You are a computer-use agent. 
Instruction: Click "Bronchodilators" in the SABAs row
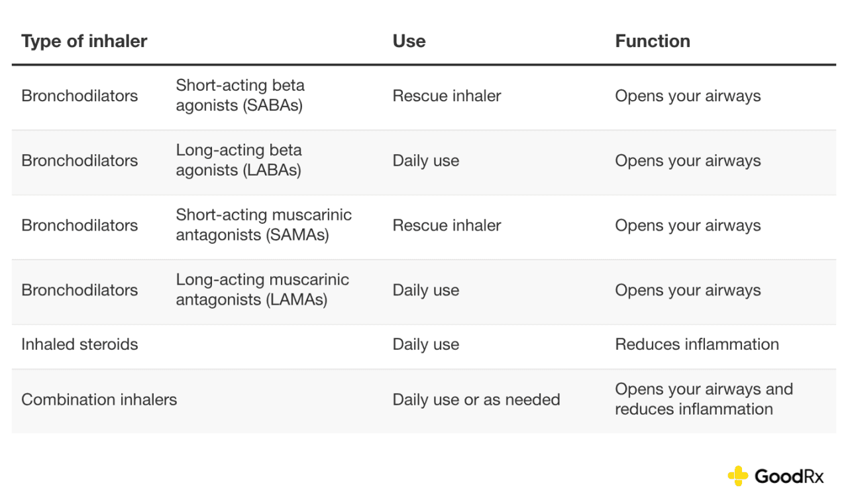pos(79,96)
